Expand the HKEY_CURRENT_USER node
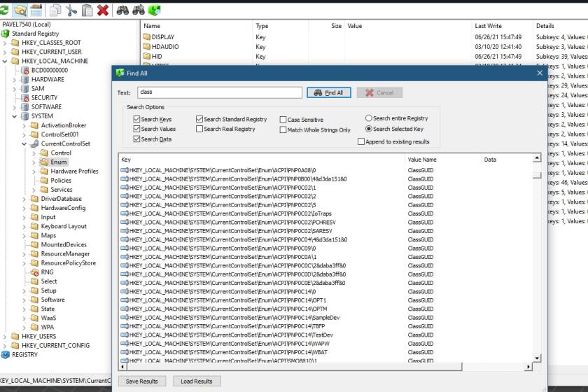Viewport: 588px width, 392px height. (x=5, y=52)
